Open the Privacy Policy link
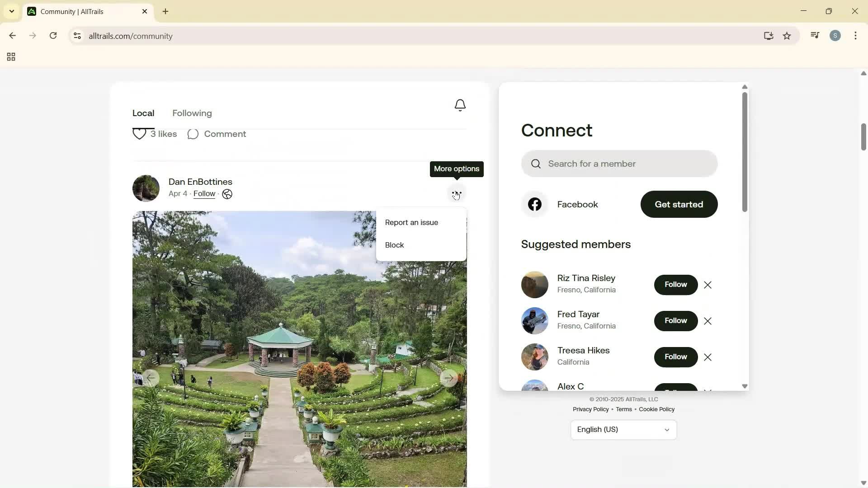 590,409
